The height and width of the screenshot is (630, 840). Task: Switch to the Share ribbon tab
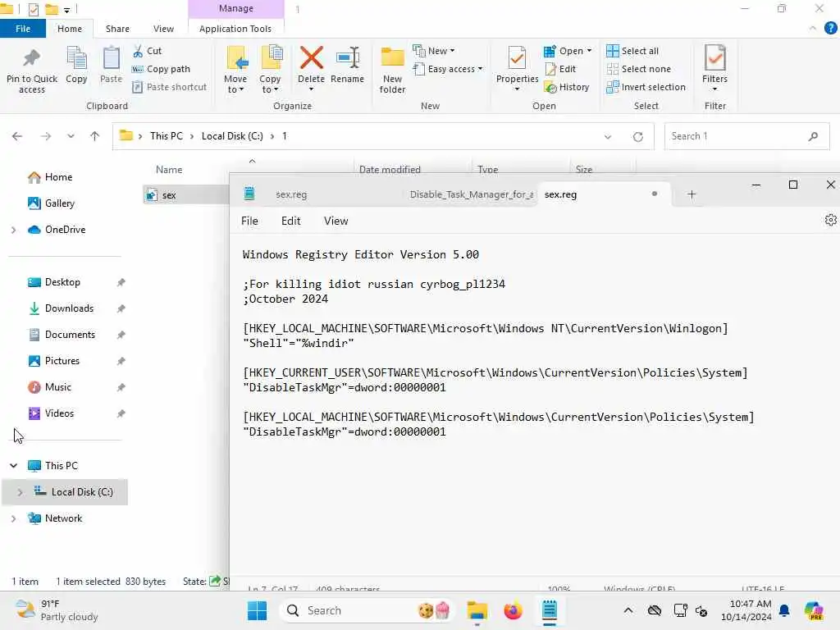point(117,29)
